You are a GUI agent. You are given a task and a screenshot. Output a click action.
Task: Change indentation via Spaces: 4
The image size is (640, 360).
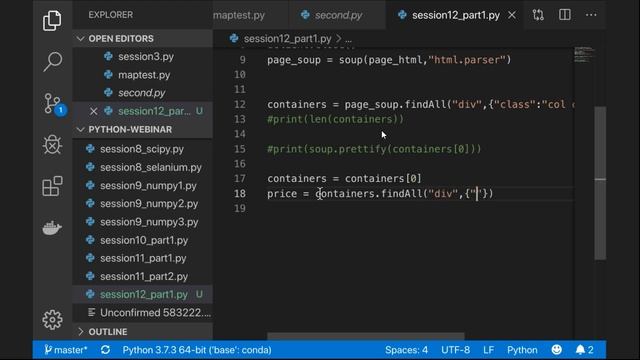[x=407, y=350]
